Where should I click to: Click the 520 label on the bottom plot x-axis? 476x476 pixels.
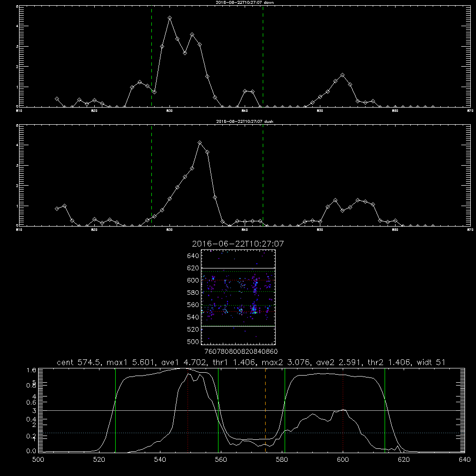coord(99,460)
